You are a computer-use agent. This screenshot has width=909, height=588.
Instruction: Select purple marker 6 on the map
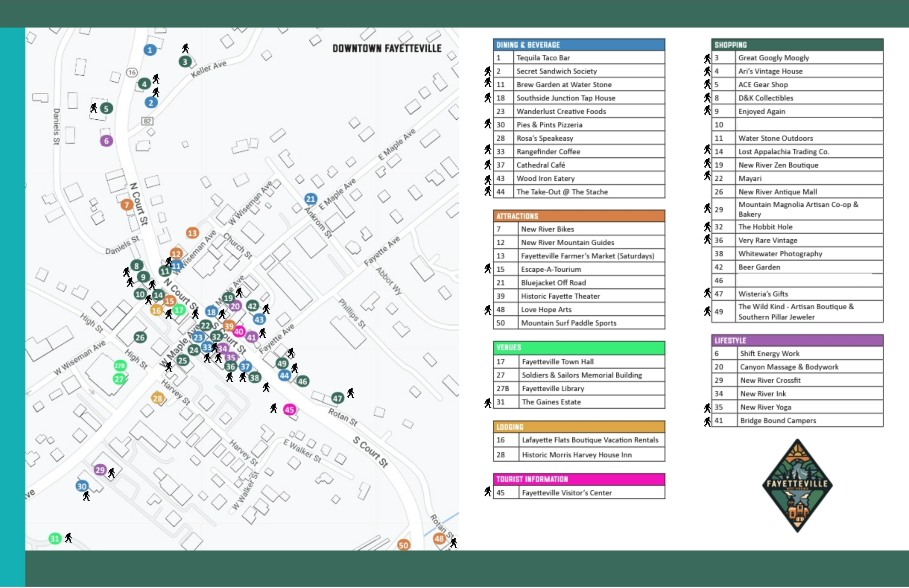point(107,141)
